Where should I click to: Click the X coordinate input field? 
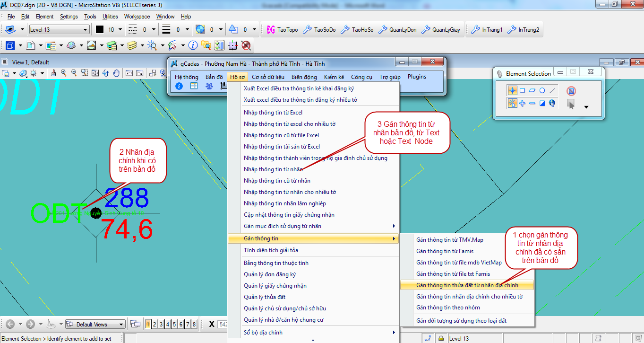click(222, 324)
